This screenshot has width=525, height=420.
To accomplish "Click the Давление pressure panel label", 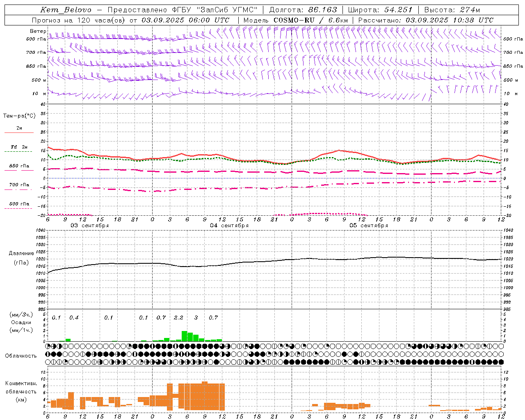I will 21,253.
